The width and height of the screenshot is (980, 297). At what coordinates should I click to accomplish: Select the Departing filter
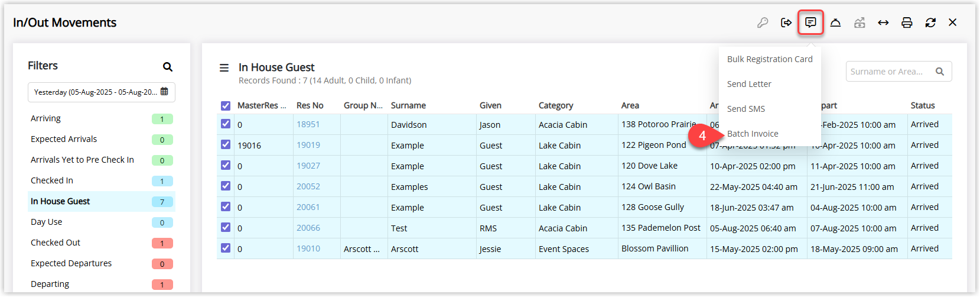click(102, 284)
